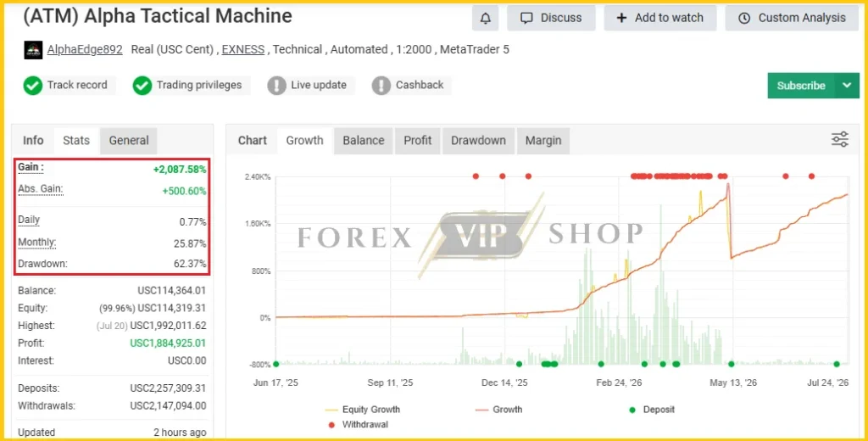Image resolution: width=868 pixels, height=441 pixels.
Task: Open the Drawdown chart tab
Action: [x=478, y=141]
